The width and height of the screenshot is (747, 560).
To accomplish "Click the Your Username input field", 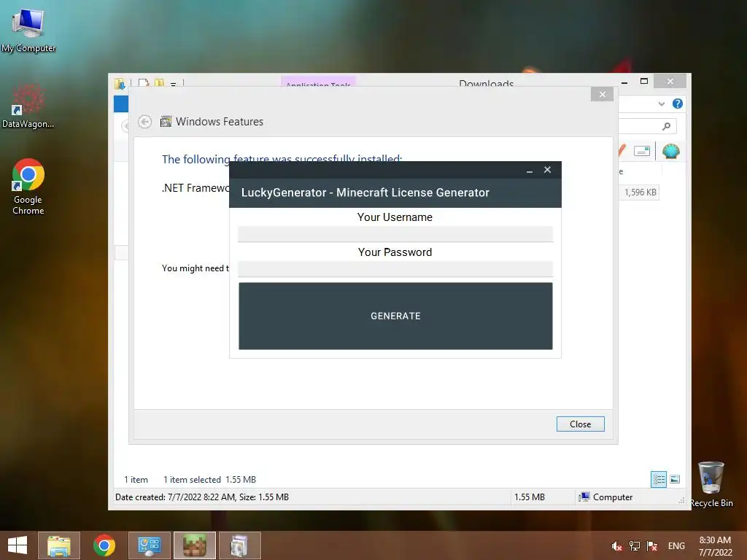I will 395,234.
